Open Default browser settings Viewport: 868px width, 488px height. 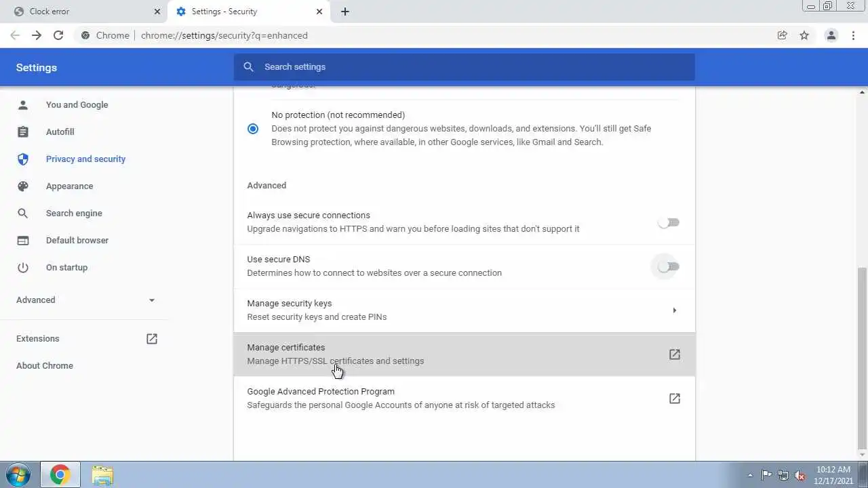click(x=77, y=240)
